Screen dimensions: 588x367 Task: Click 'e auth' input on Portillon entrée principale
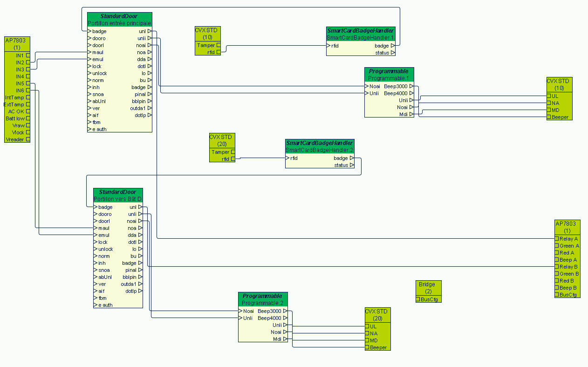point(89,129)
